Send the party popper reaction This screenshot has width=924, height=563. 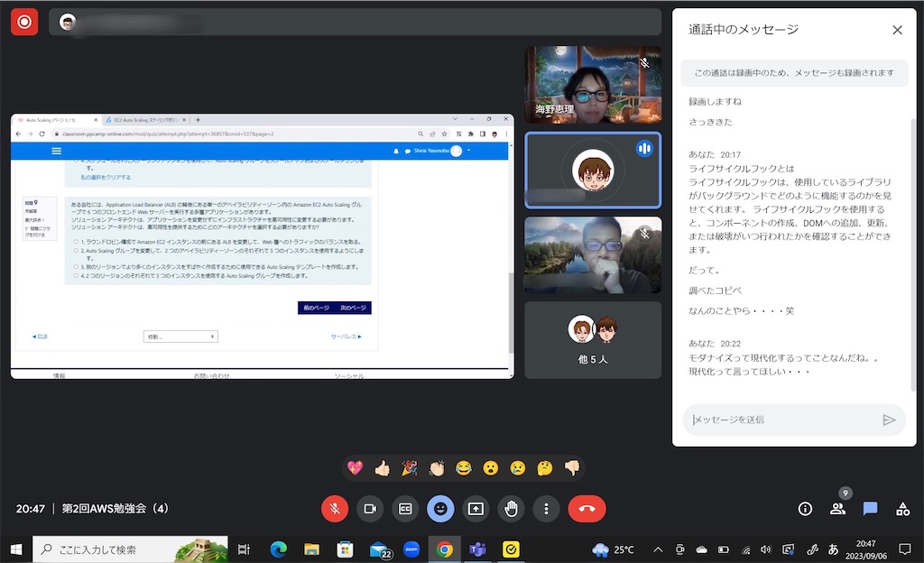click(409, 468)
